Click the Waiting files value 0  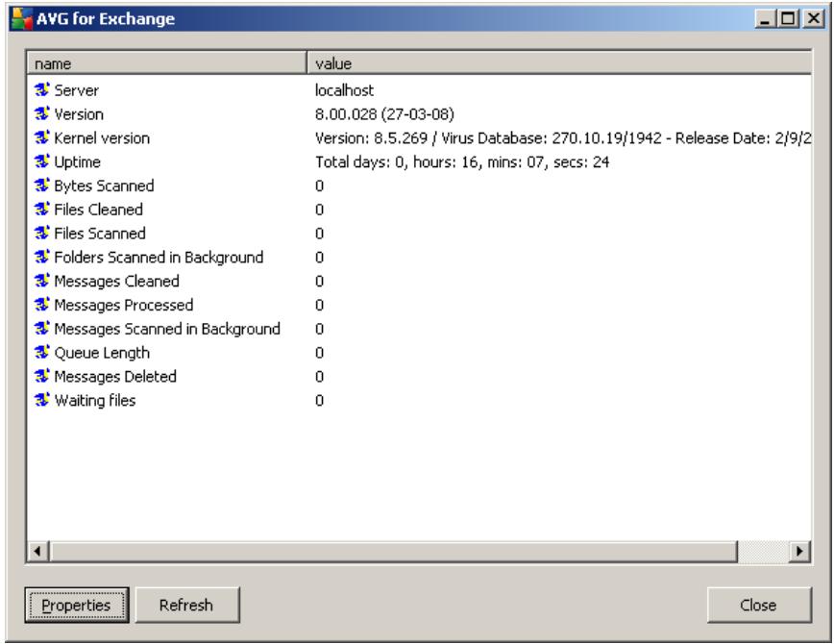coord(319,400)
